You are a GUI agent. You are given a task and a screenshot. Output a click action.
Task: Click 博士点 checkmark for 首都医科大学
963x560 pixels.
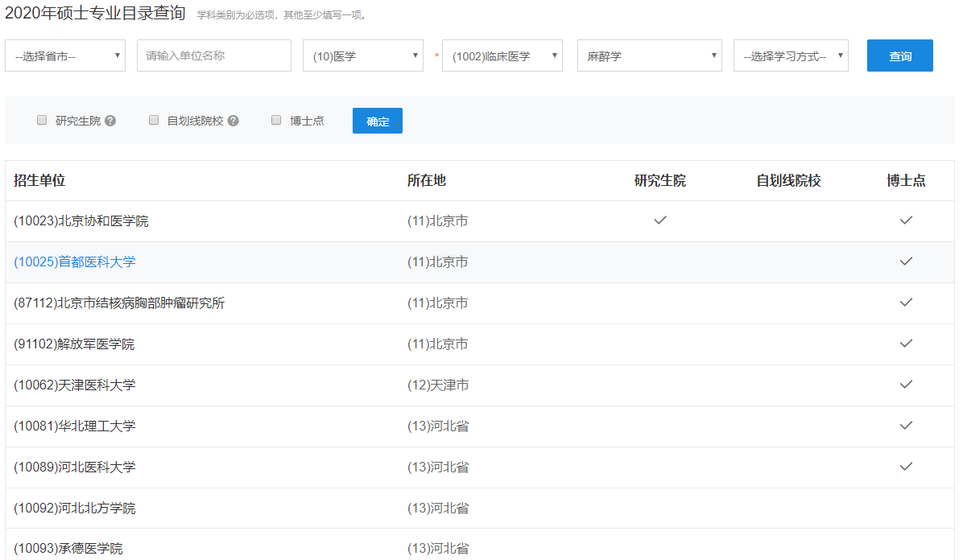click(906, 261)
